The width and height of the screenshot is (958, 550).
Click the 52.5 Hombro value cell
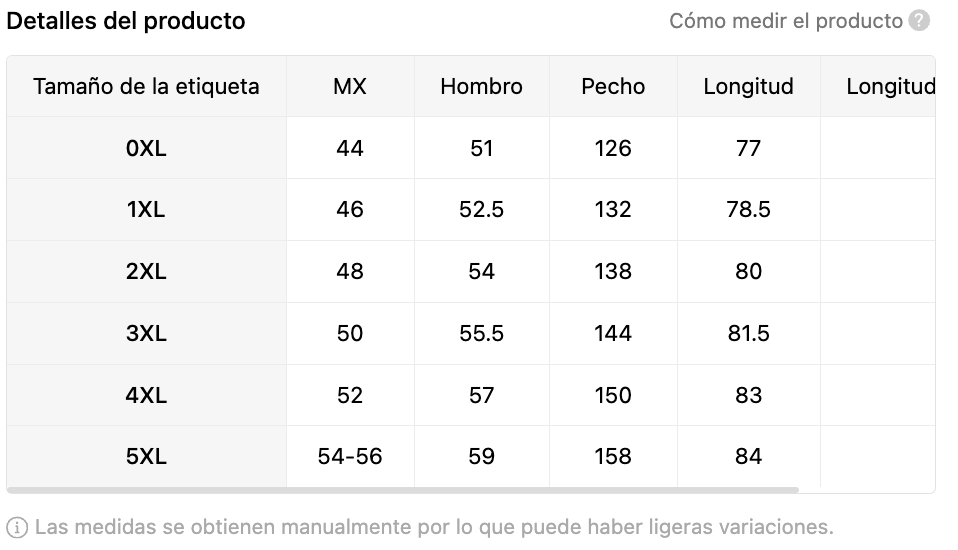click(481, 210)
